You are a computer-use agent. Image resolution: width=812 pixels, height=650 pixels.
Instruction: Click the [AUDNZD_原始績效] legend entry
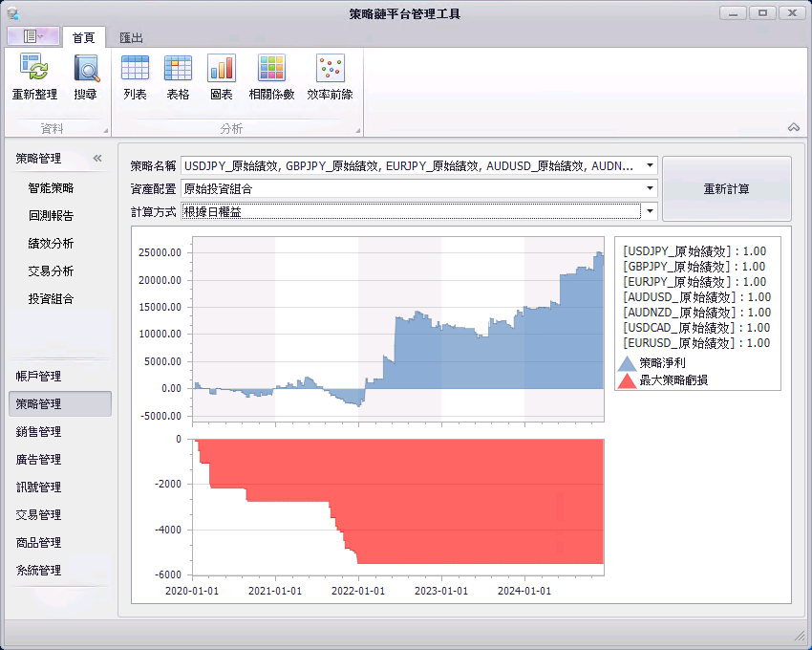696,313
